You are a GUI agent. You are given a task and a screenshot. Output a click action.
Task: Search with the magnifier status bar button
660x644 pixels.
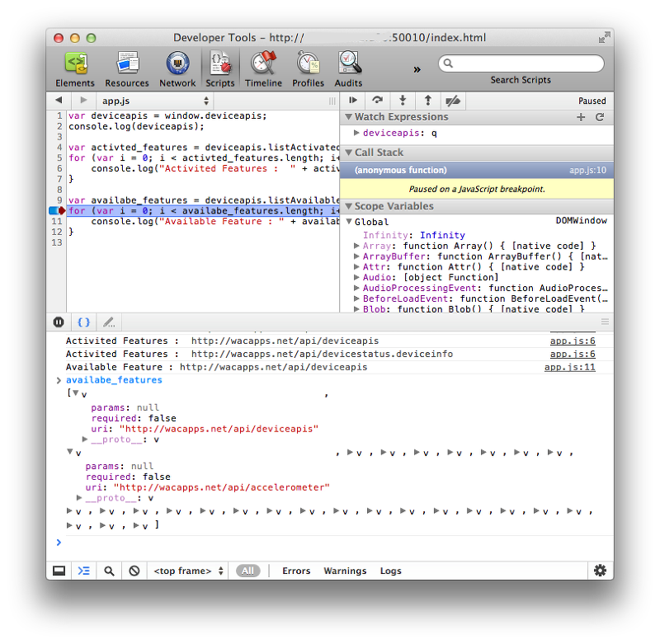pos(109,571)
